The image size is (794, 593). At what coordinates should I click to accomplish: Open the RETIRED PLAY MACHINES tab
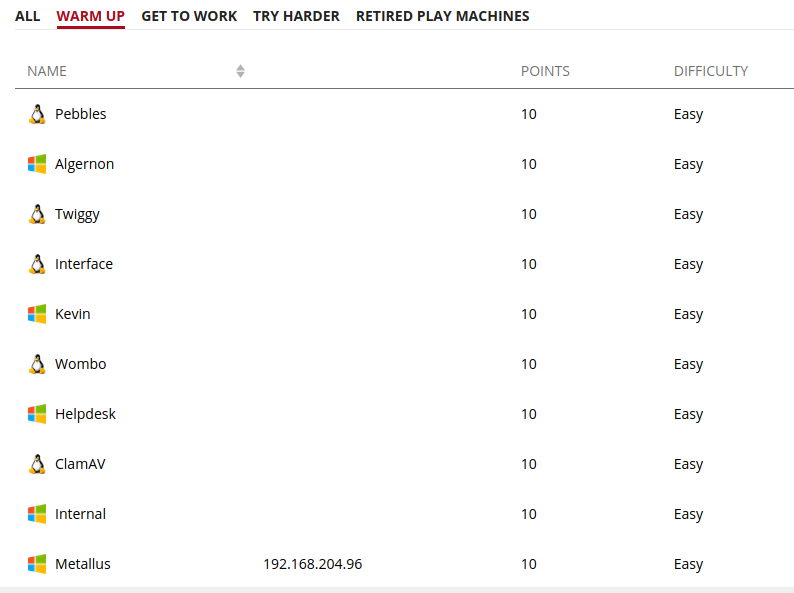point(443,16)
